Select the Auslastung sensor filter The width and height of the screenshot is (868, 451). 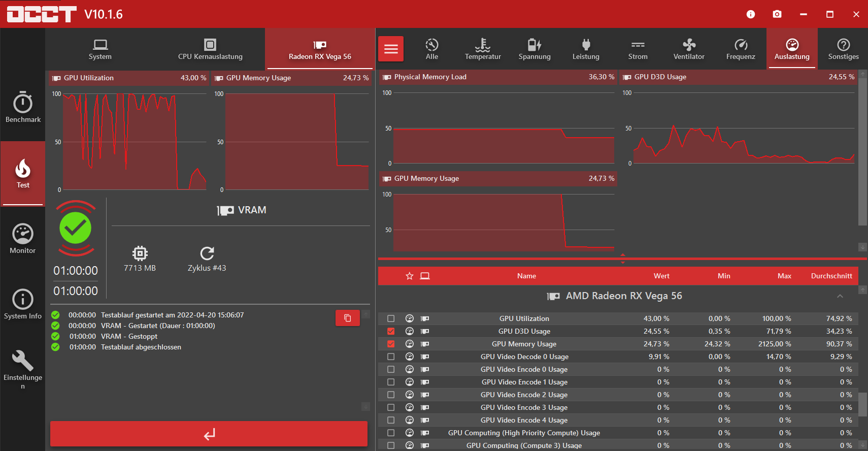[x=792, y=49]
